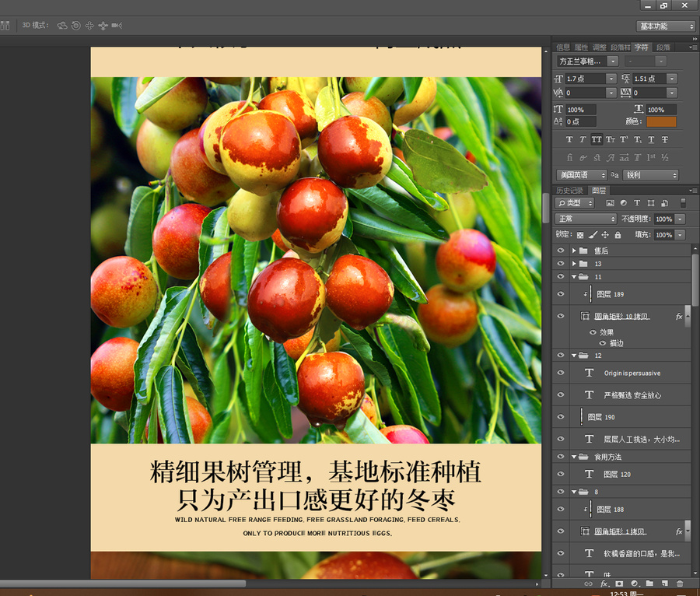
Task: Add a layer mask
Action: 619,584
